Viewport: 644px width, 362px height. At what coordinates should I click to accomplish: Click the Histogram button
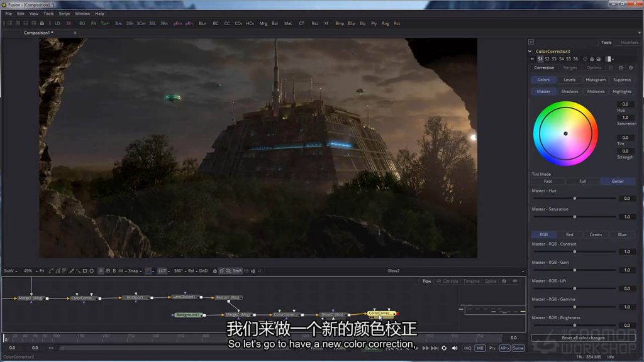pos(596,80)
